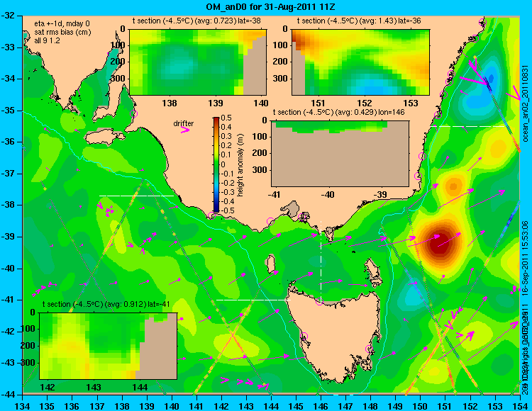Click the 134 longitude axis label

pyautogui.click(x=23, y=406)
